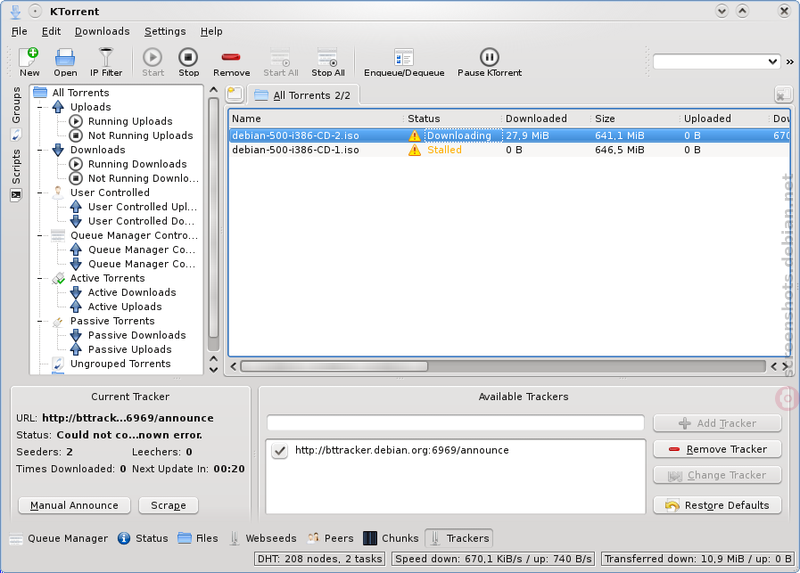Collapse the Uploads tree branch

[x=40, y=107]
